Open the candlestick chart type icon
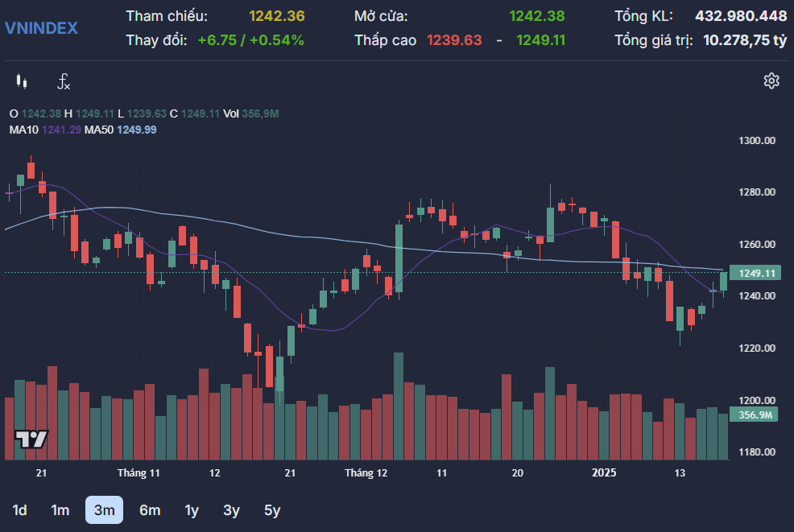The image size is (794, 532). [x=21, y=81]
